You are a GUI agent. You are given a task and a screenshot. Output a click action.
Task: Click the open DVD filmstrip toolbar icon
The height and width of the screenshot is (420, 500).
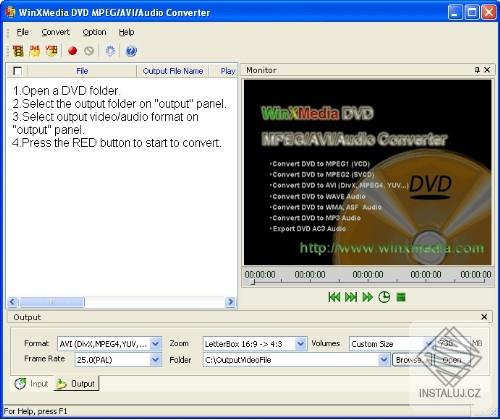(x=18, y=51)
